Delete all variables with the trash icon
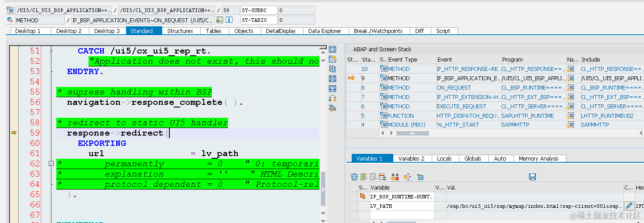The width and height of the screenshot is (644, 223). [x=354, y=177]
